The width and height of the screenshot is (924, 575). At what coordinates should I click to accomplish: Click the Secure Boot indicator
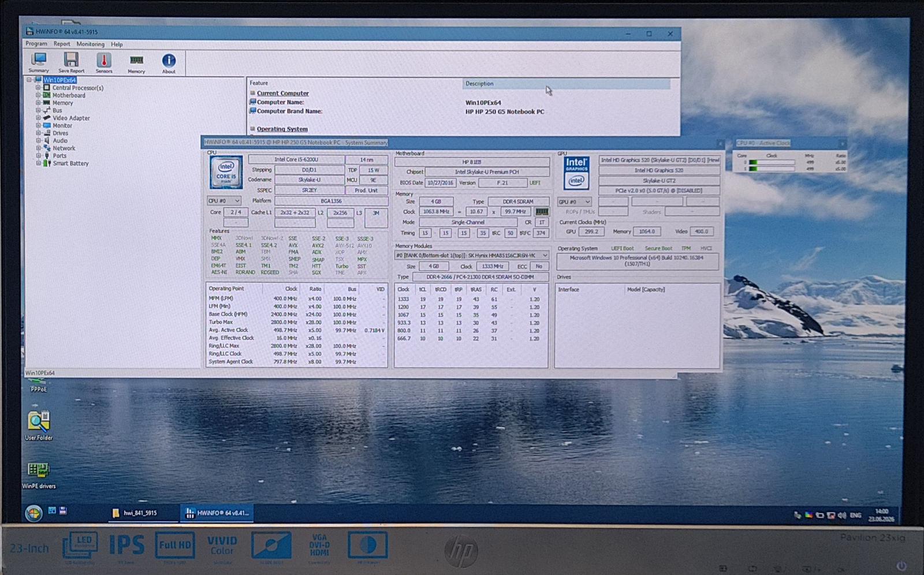pos(658,248)
